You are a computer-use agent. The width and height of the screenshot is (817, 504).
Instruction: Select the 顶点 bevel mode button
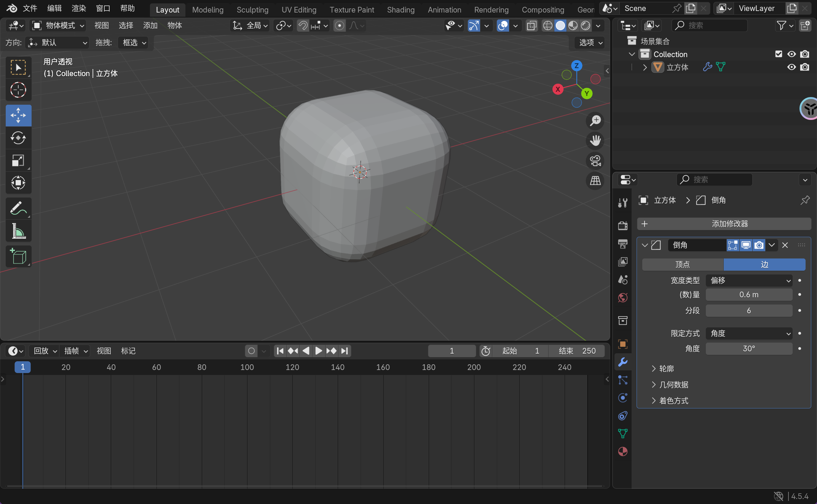(x=682, y=265)
